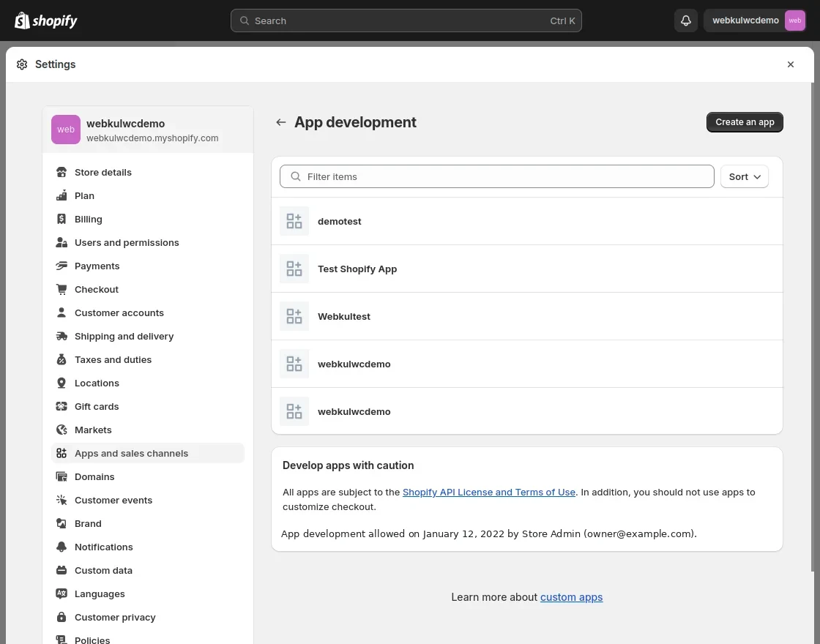Click the Gift cards icon
This screenshot has height=644, width=820.
point(61,406)
